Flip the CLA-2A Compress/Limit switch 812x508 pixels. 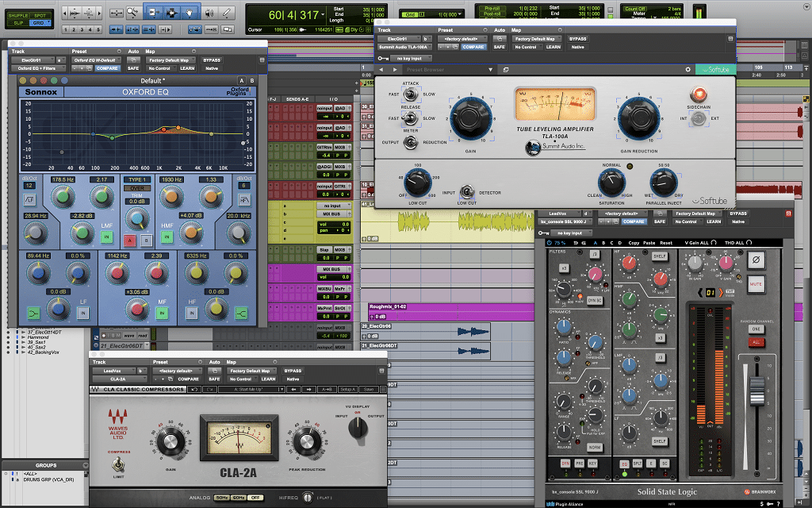coord(119,464)
